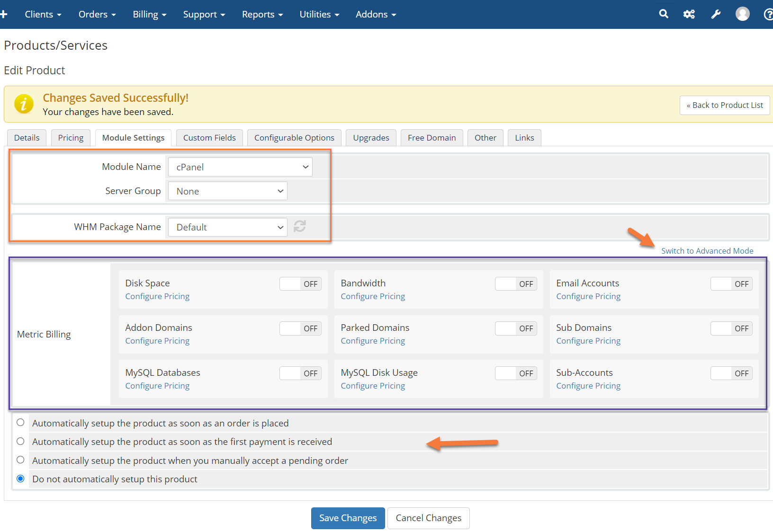Open WHM Package Name dropdown
773x532 pixels.
pos(228,227)
